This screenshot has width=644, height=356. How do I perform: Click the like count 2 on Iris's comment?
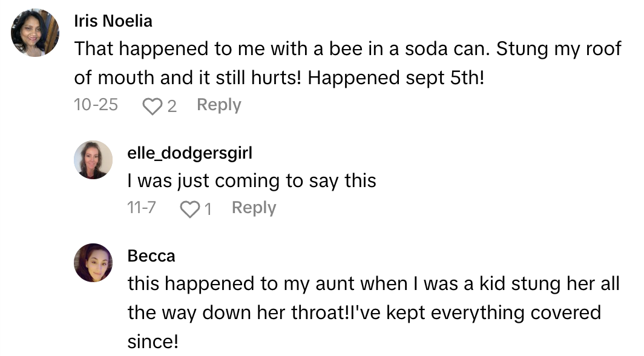172,107
